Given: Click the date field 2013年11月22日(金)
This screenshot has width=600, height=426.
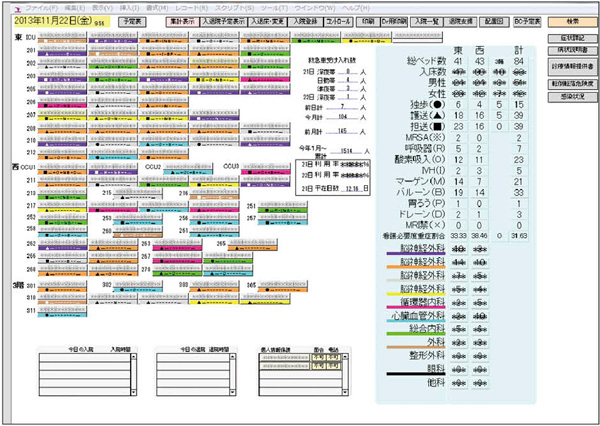Looking at the screenshot, I should [62, 22].
